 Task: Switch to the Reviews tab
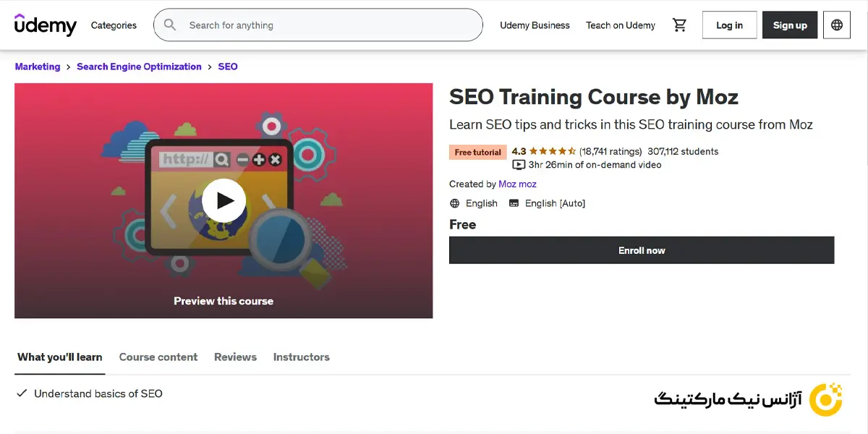pyautogui.click(x=235, y=357)
